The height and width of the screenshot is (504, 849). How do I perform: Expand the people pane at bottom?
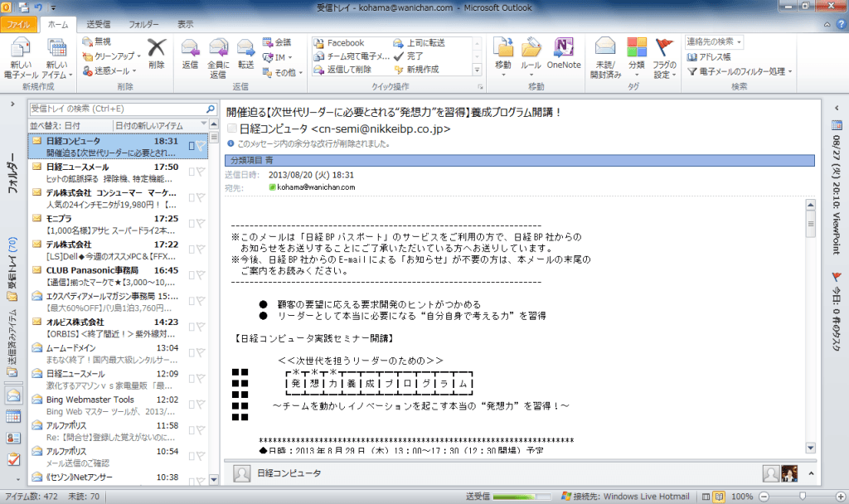click(x=811, y=473)
